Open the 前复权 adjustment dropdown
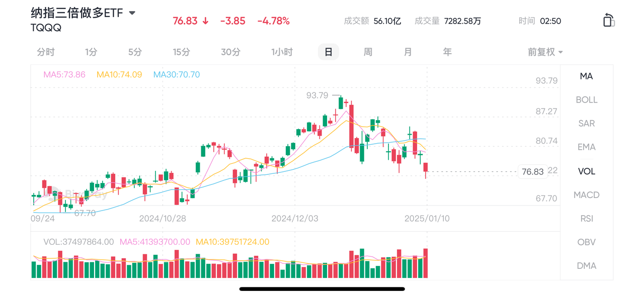 coord(545,52)
